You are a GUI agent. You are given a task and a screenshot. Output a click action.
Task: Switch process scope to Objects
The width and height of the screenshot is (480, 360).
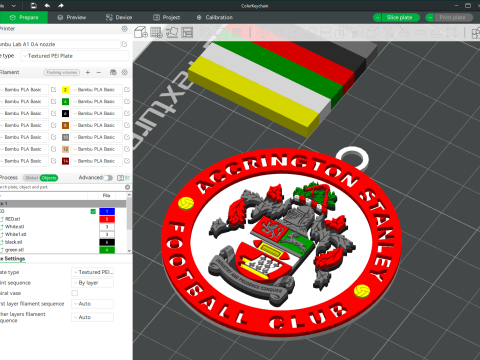[x=49, y=178]
